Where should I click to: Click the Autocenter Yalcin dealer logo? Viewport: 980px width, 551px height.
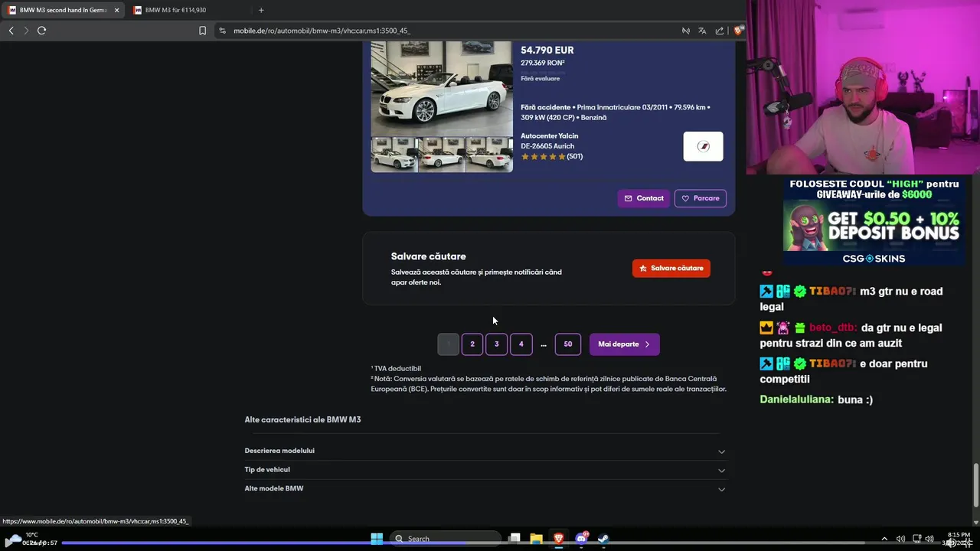click(703, 146)
